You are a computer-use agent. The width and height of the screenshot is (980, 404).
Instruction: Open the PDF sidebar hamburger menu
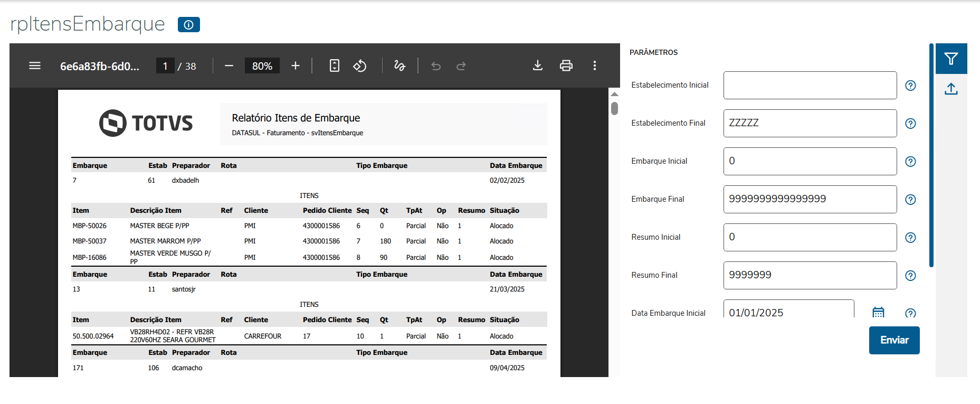click(35, 66)
